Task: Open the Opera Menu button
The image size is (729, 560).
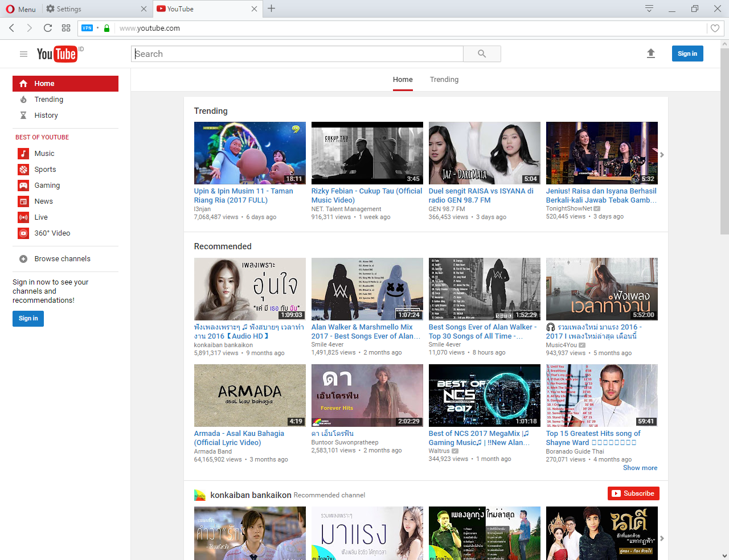Action: (21, 9)
